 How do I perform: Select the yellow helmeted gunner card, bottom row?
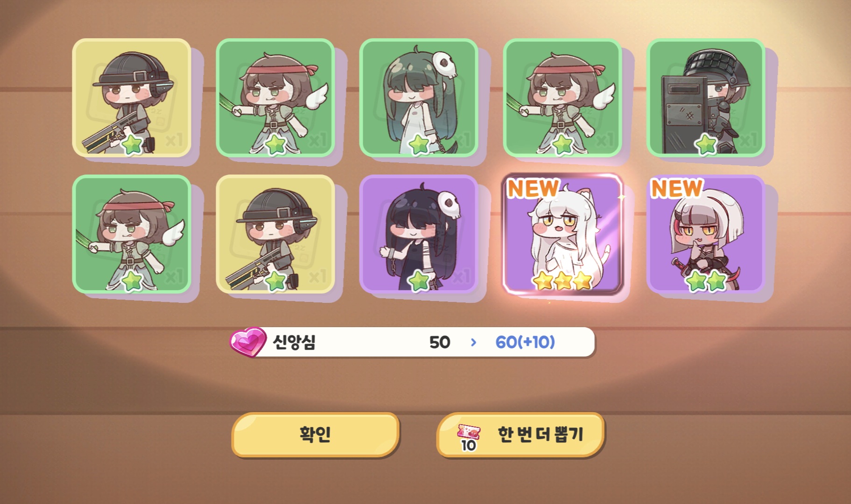click(275, 234)
